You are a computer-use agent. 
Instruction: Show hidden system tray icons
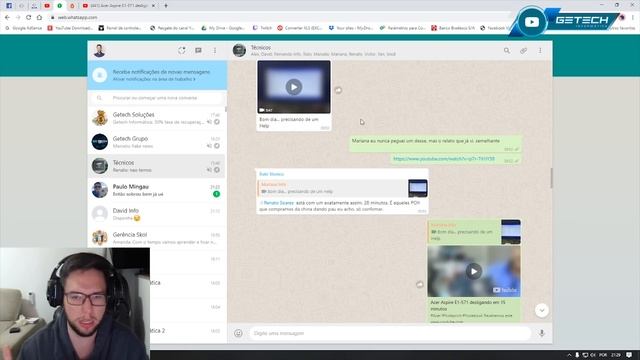click(569, 355)
